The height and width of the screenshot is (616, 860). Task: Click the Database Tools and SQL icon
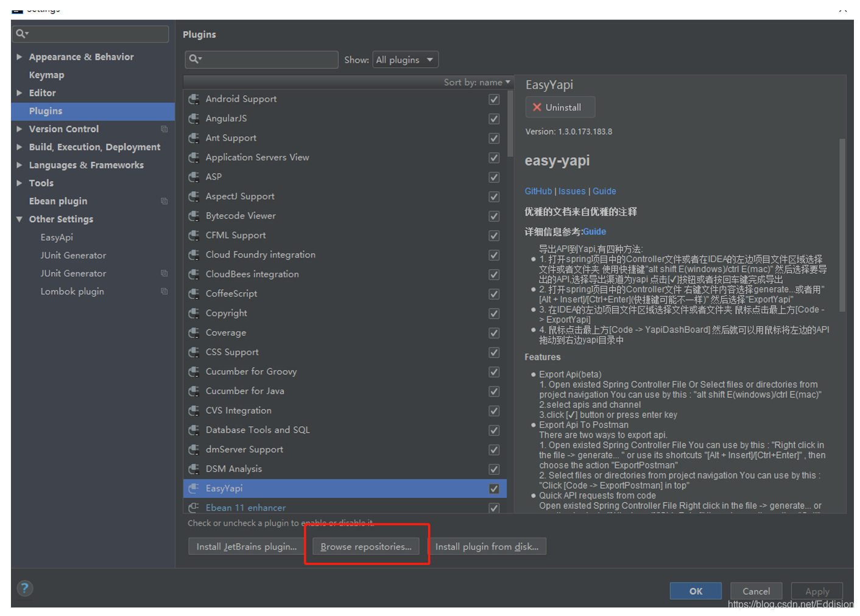194,430
